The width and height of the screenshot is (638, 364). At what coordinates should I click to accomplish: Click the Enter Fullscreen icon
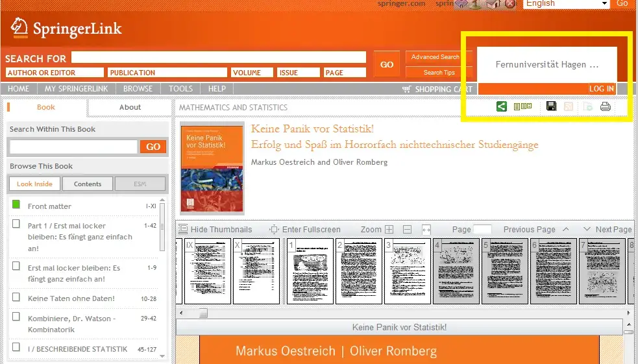(x=274, y=230)
